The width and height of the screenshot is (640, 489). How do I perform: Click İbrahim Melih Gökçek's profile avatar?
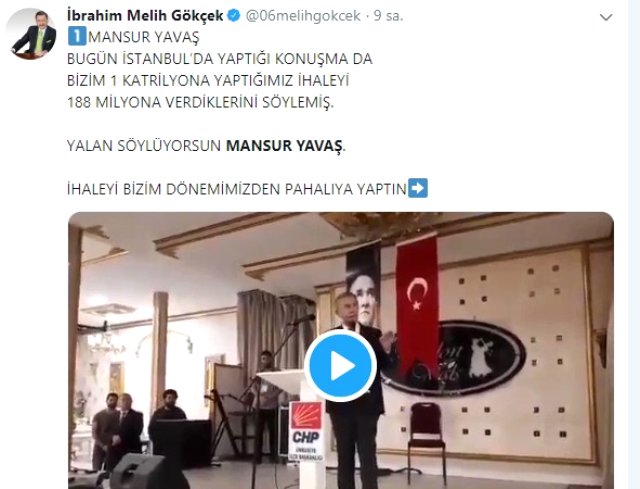pyautogui.click(x=31, y=34)
